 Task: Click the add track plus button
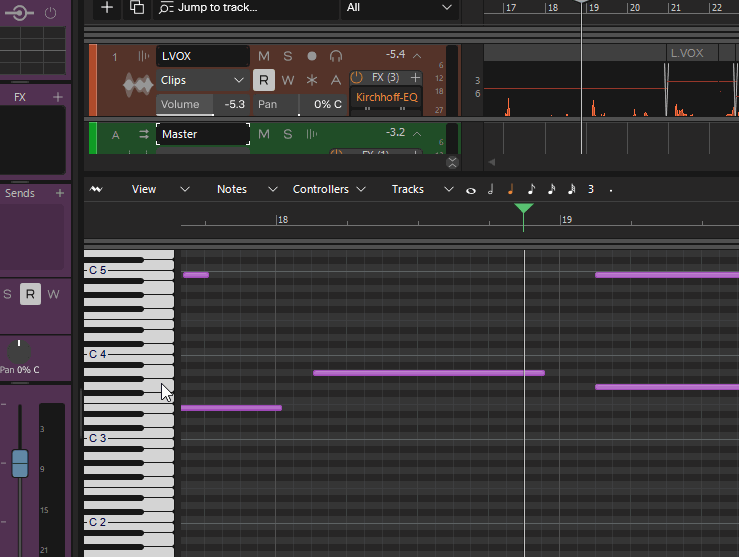[x=107, y=8]
